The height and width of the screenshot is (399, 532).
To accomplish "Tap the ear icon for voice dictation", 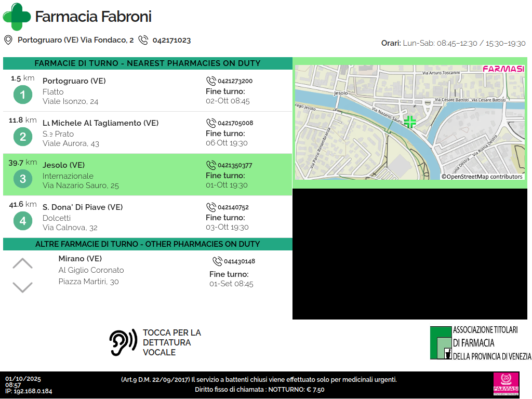I will pyautogui.click(x=123, y=342).
